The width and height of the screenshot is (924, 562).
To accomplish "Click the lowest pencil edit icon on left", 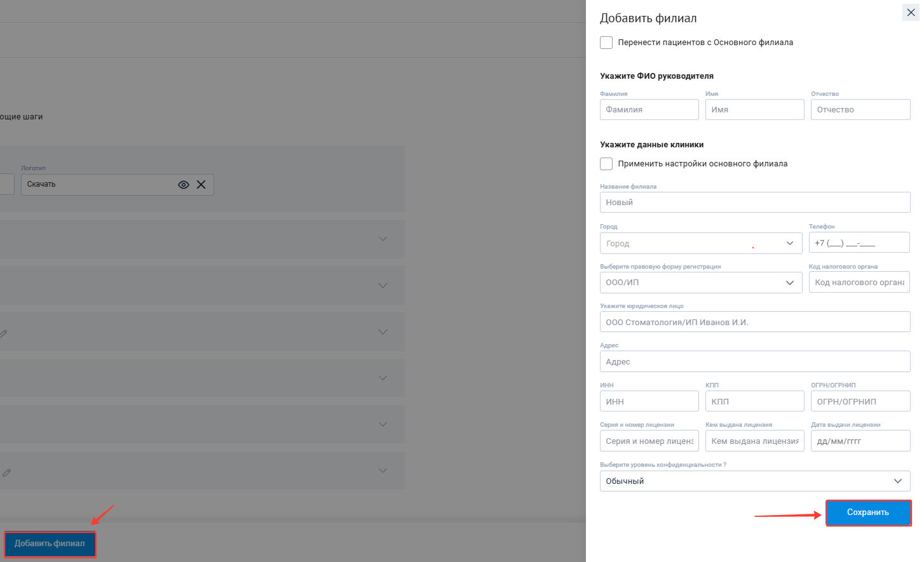I will pyautogui.click(x=6, y=472).
